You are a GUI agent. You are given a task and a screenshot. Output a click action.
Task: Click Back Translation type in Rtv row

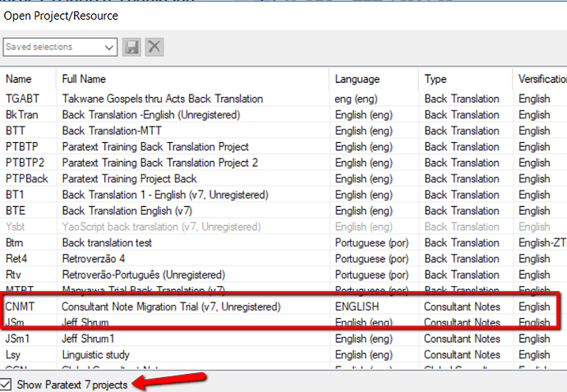pyautogui.click(x=462, y=274)
